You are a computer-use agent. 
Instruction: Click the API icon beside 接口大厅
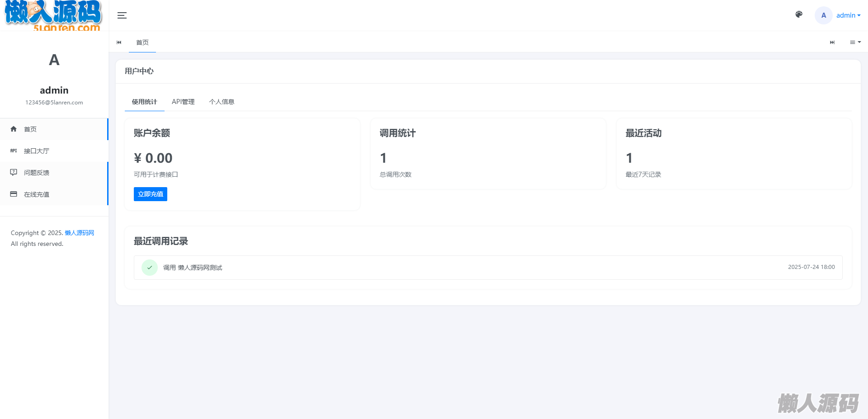coord(14,151)
